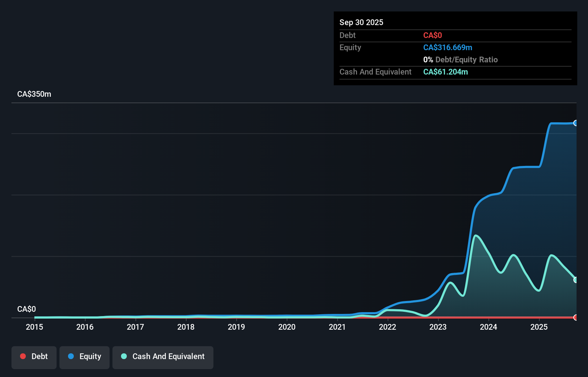
Task: Select the Equity legend label
Action: (x=90, y=357)
